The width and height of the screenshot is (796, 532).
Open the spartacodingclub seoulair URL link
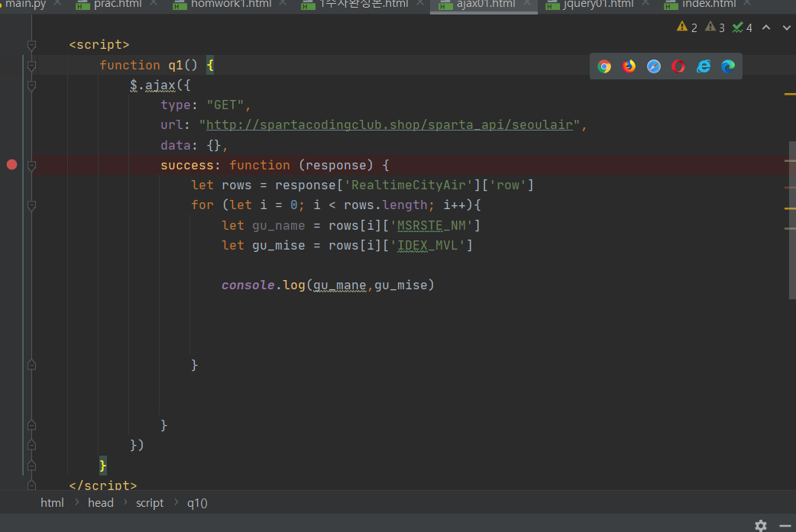[390, 124]
